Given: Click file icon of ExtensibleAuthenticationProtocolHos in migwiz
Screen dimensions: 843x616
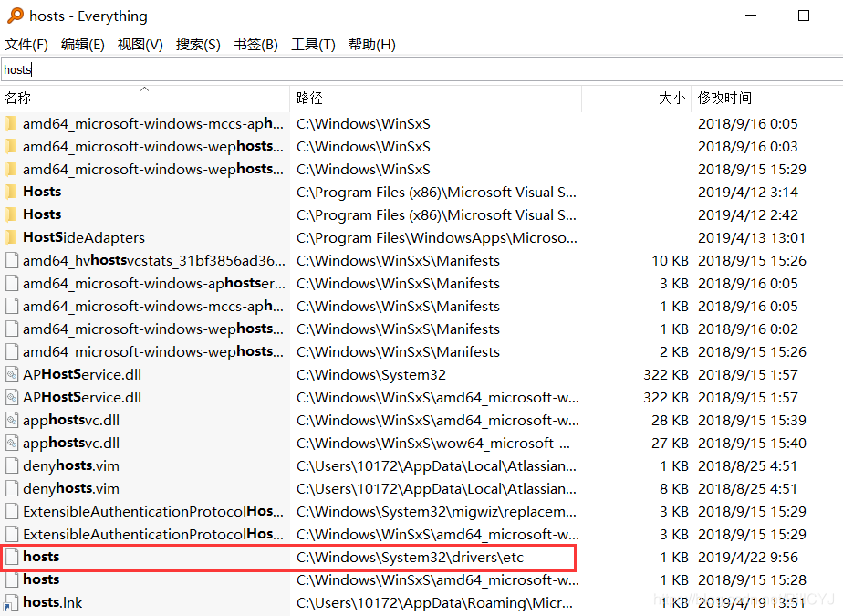Looking at the screenshot, I should (x=11, y=511).
